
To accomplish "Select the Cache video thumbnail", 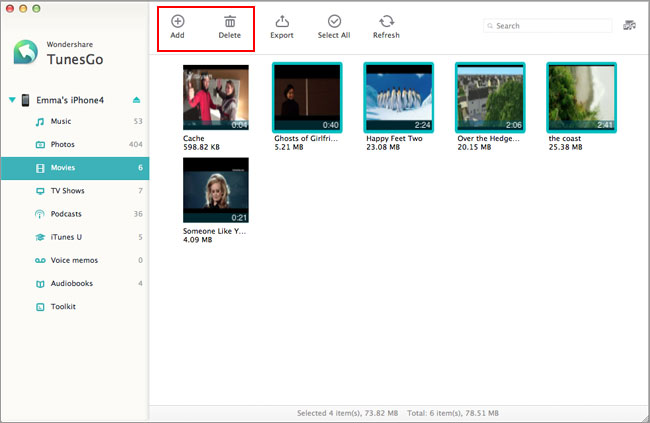I will coord(216,97).
